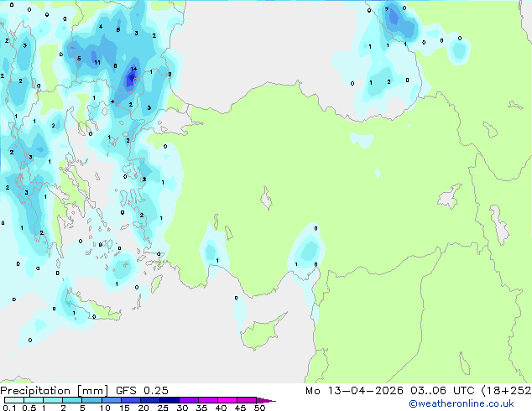
Task: Select the 15–20 mm legend swatch
Action: [131, 400]
